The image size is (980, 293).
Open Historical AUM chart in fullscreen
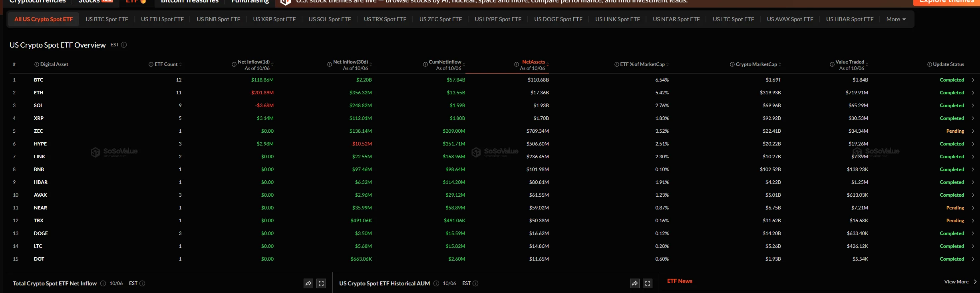(x=648, y=283)
